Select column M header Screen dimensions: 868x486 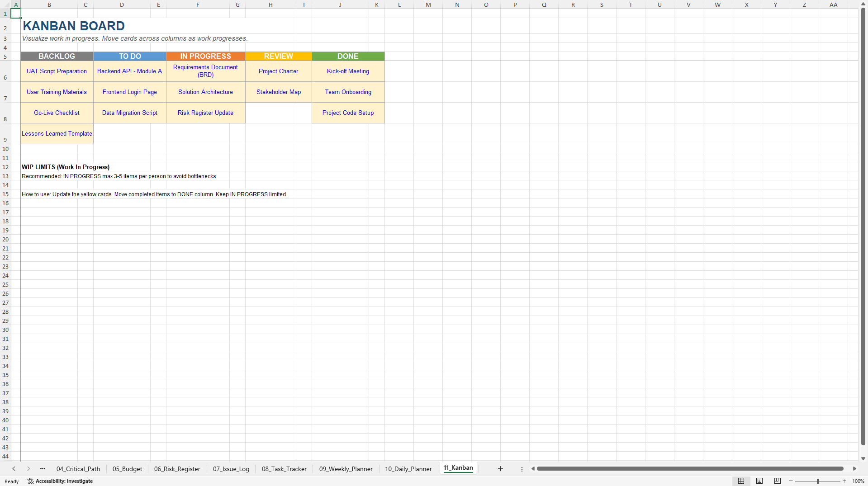click(x=428, y=5)
